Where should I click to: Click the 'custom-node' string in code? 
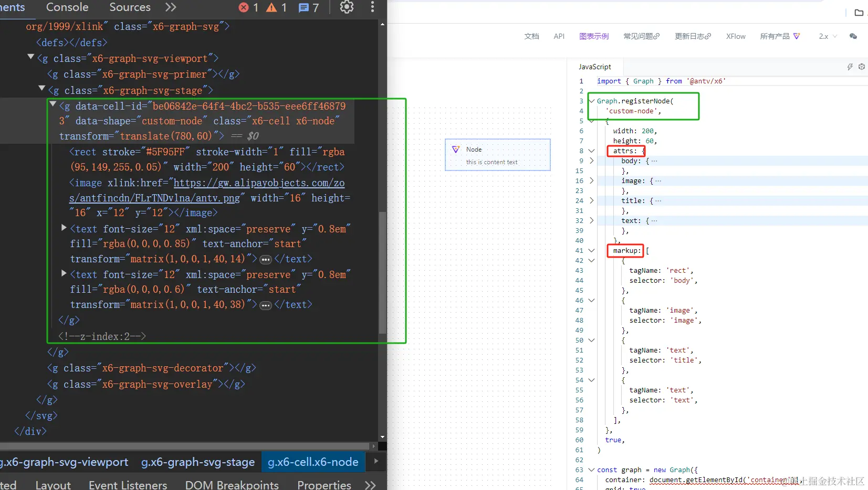631,111
